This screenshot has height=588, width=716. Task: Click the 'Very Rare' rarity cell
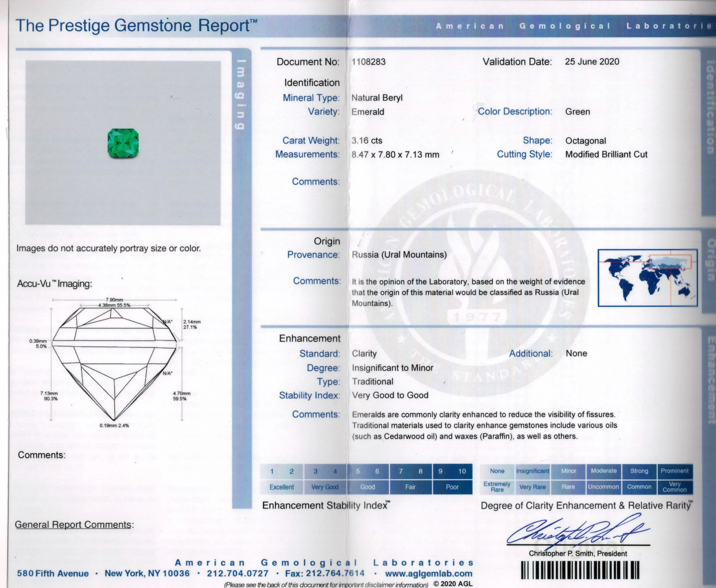click(532, 487)
